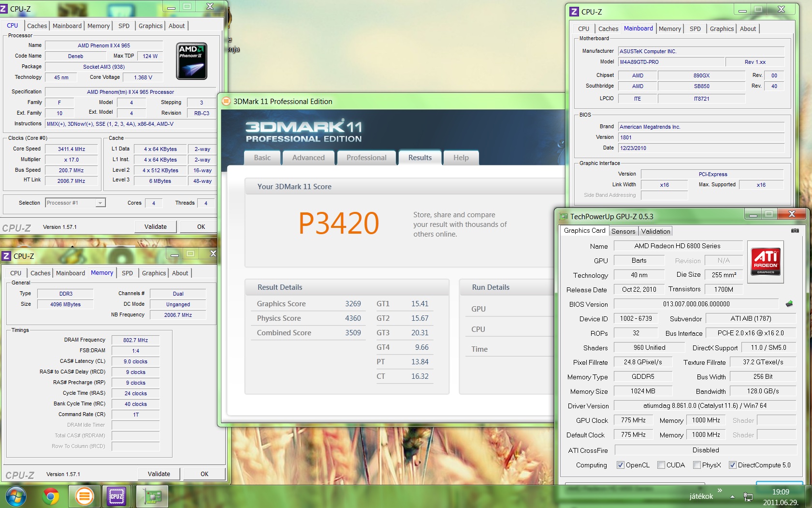Click Validate in the CPU-Z processor window
812x508 pixels.
click(156, 227)
